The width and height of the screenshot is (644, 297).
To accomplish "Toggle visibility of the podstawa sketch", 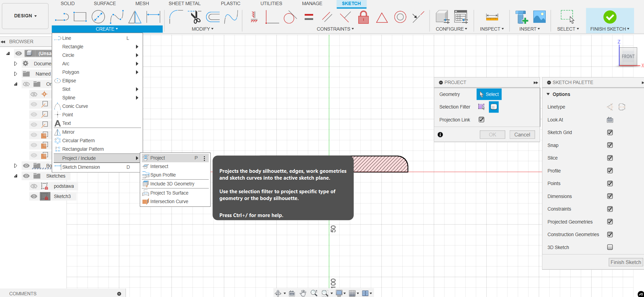I will tap(34, 186).
